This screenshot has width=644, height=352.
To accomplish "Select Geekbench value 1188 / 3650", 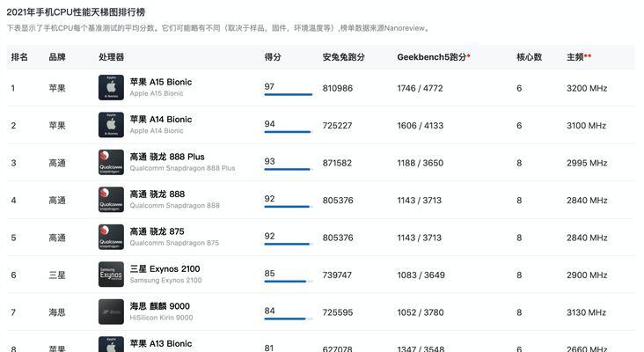I will 421,163.
